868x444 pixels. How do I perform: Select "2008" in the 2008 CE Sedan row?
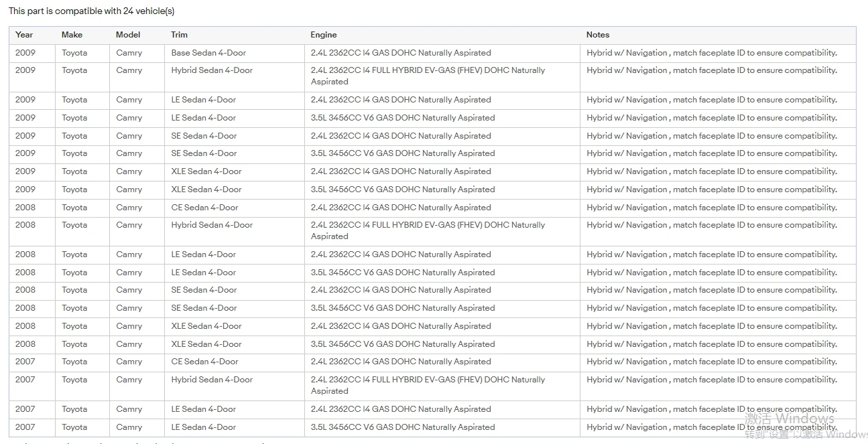point(25,208)
